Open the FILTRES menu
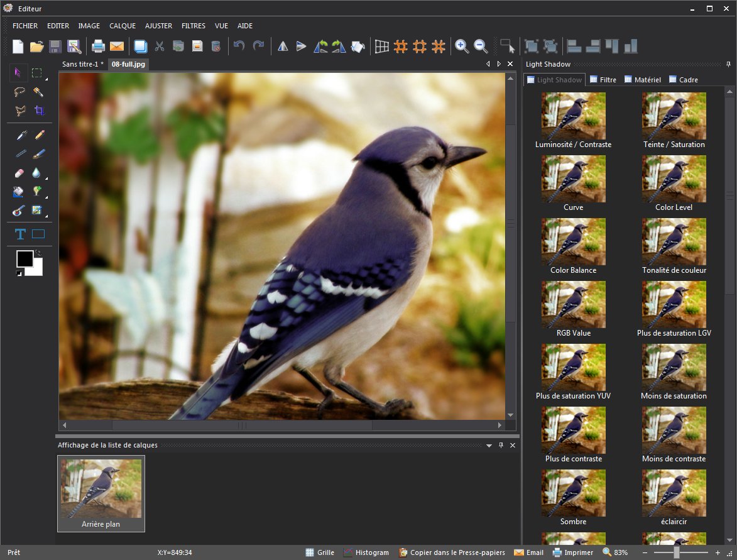Image resolution: width=737 pixels, height=560 pixels. pos(193,26)
